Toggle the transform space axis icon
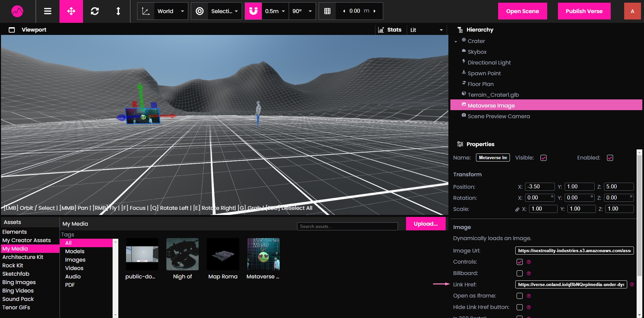Image resolution: width=644 pixels, height=318 pixels. point(146,11)
